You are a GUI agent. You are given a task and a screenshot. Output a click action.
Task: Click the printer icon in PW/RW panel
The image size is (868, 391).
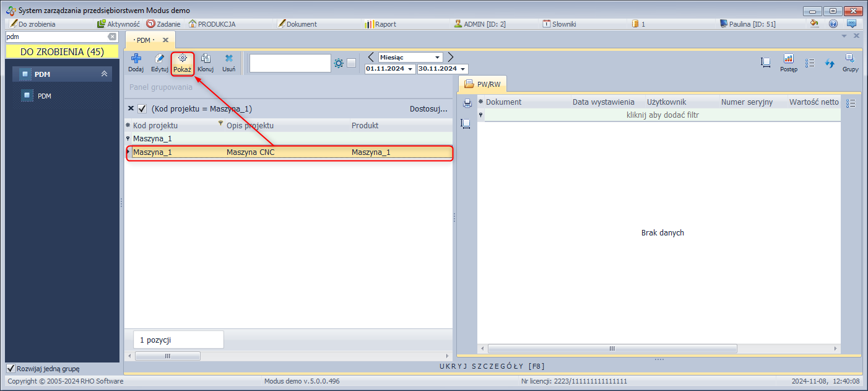(x=467, y=103)
